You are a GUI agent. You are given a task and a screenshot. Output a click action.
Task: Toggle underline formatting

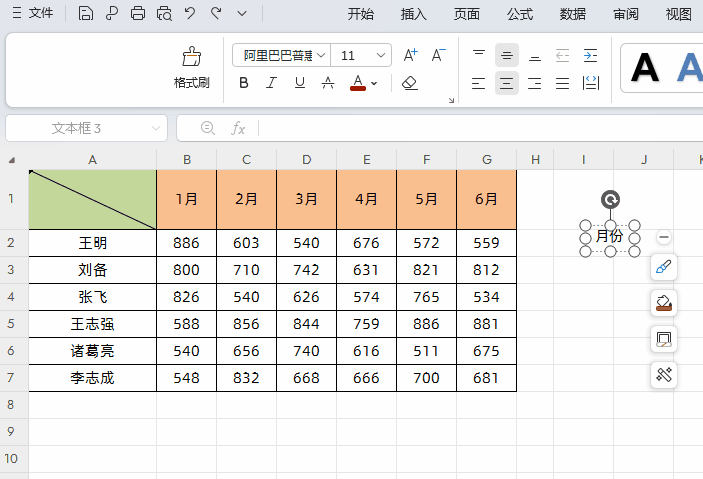click(299, 83)
